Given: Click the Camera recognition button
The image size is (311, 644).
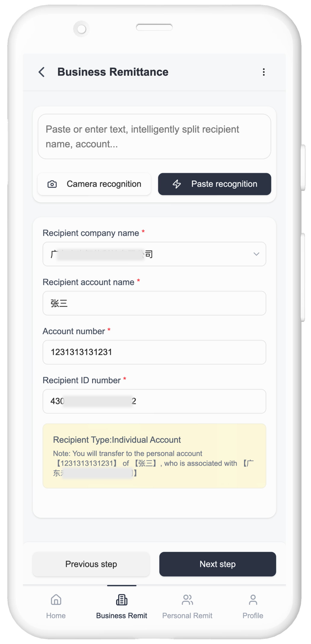Looking at the screenshot, I should click(x=94, y=184).
